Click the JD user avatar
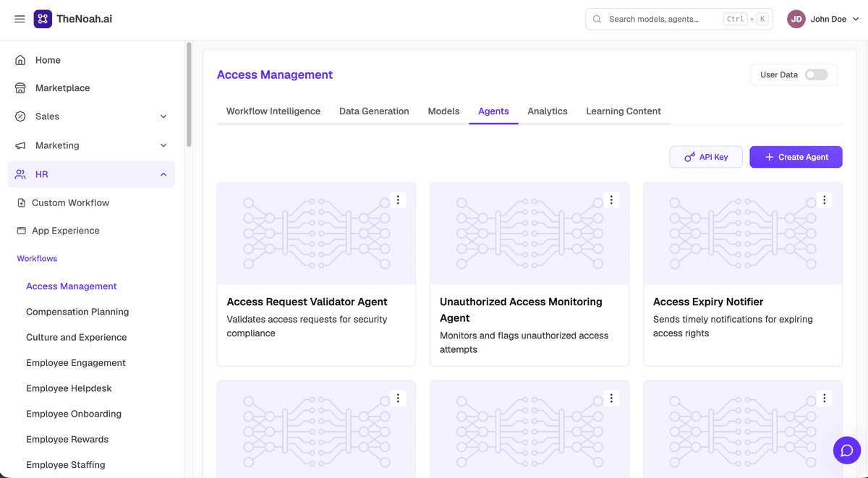This screenshot has height=478, width=868. [796, 20]
